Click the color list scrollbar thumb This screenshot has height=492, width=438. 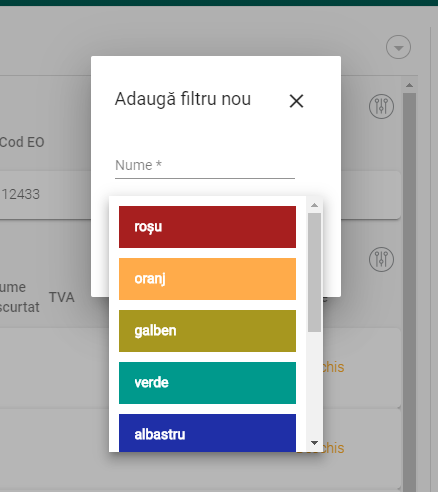314,272
